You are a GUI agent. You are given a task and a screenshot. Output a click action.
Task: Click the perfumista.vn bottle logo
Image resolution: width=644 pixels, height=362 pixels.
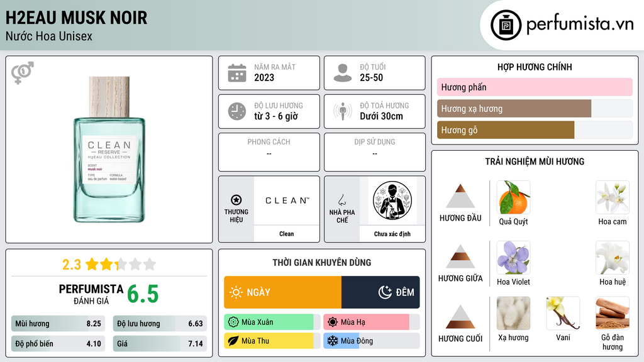coord(506,25)
